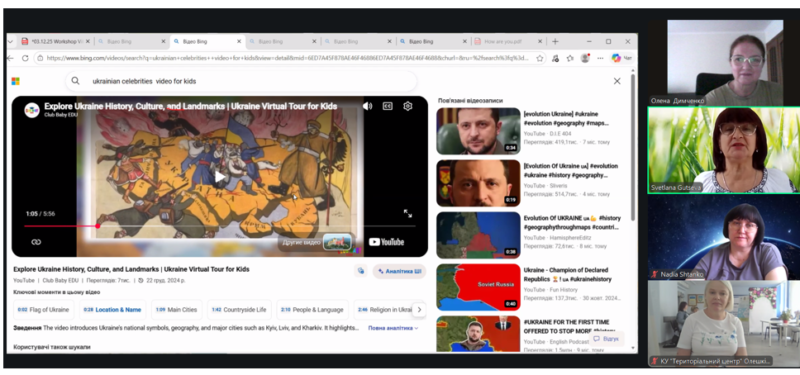800x375 pixels.
Task: Enter fullscreen with the expand arrows icon
Action: pos(408,214)
